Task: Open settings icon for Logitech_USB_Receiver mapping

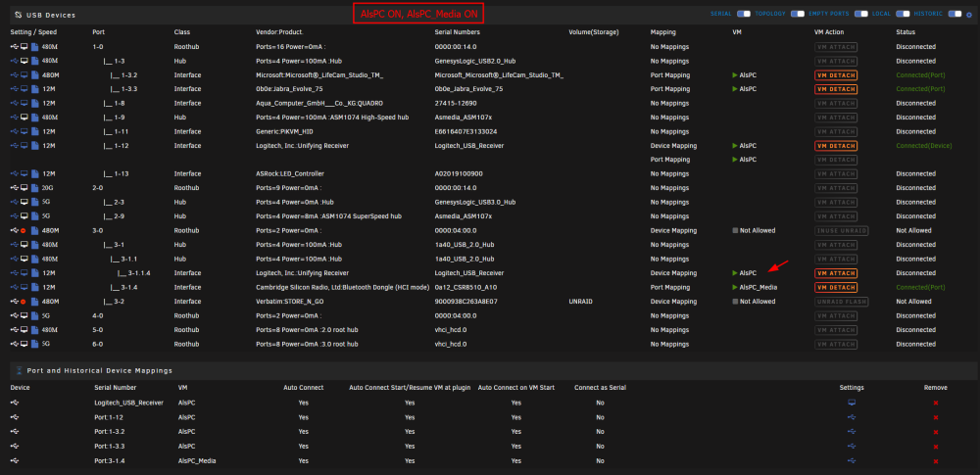Action: [852, 403]
